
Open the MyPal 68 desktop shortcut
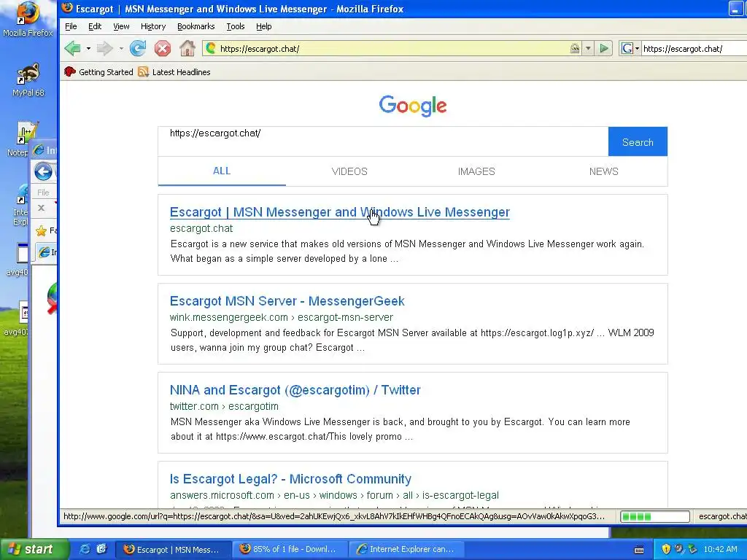[28, 80]
